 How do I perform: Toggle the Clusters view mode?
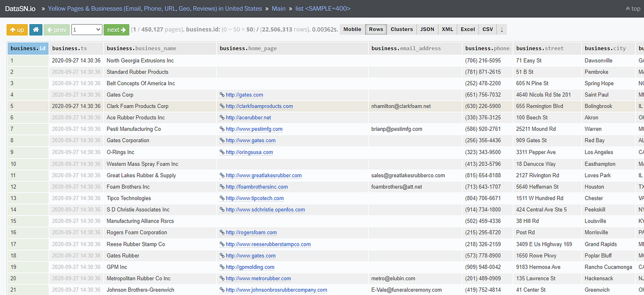401,29
